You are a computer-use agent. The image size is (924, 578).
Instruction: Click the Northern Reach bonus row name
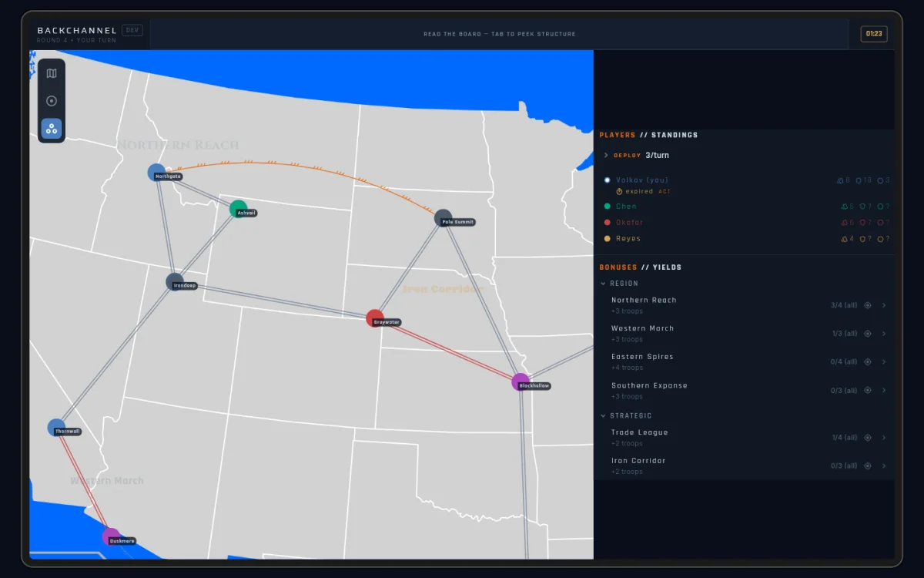point(644,301)
